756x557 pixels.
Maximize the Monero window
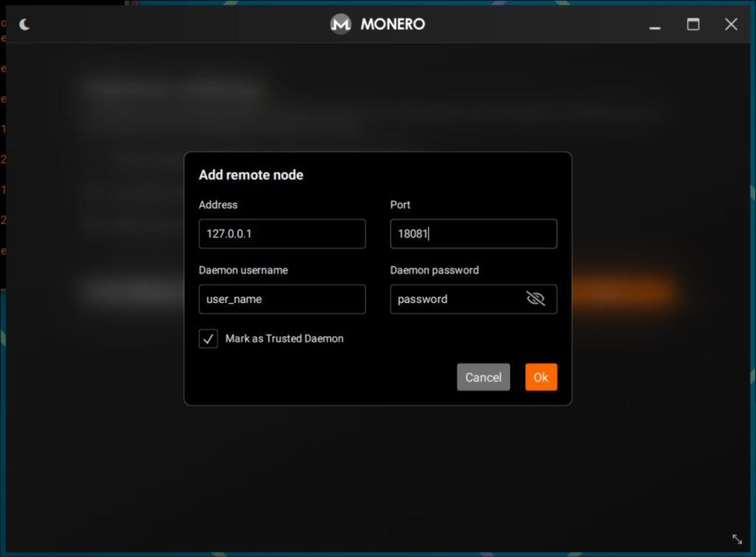pyautogui.click(x=693, y=24)
